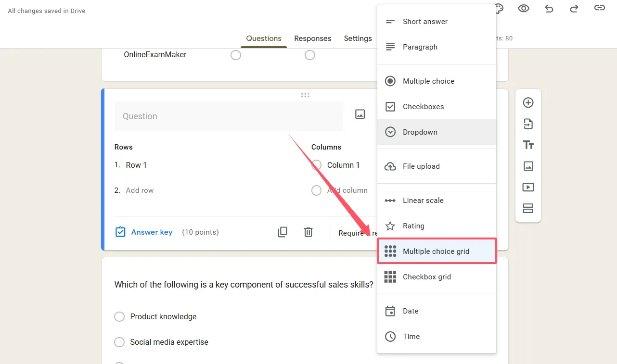The height and width of the screenshot is (364, 617).
Task: Select Multiple choice grid question type
Action: 436,251
